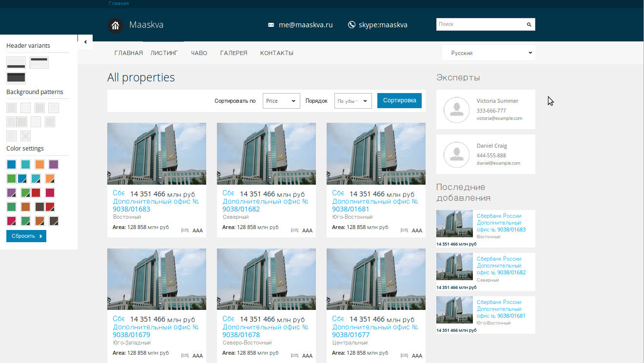The image size is (644, 363).
Task: Click the Центральный district label
Action: (350, 343)
